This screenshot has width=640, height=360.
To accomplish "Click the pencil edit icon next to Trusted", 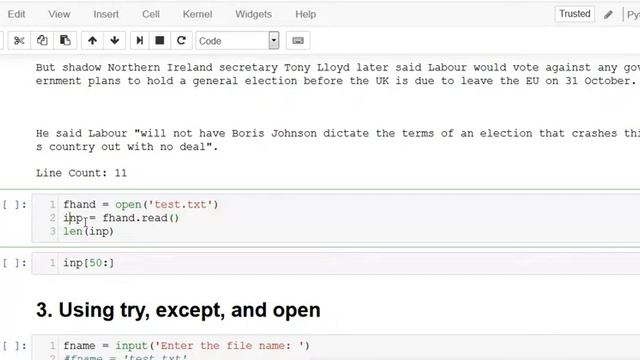I will click(x=608, y=14).
